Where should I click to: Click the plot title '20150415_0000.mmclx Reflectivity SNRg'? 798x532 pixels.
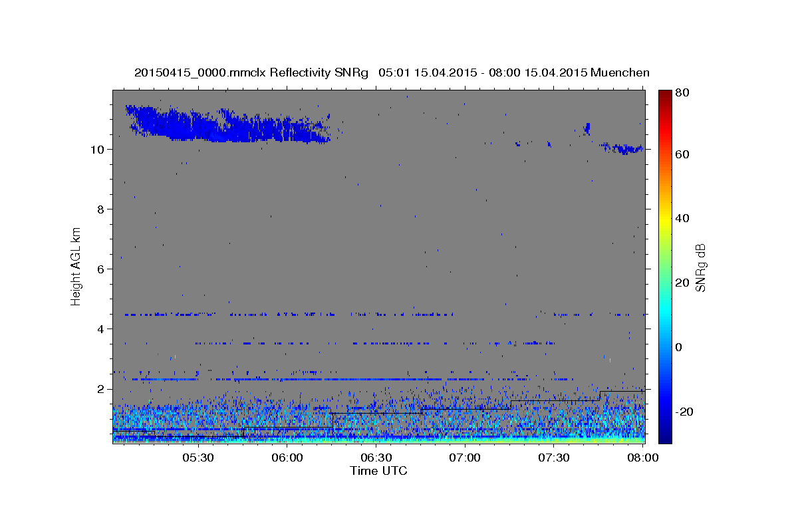[251, 72]
